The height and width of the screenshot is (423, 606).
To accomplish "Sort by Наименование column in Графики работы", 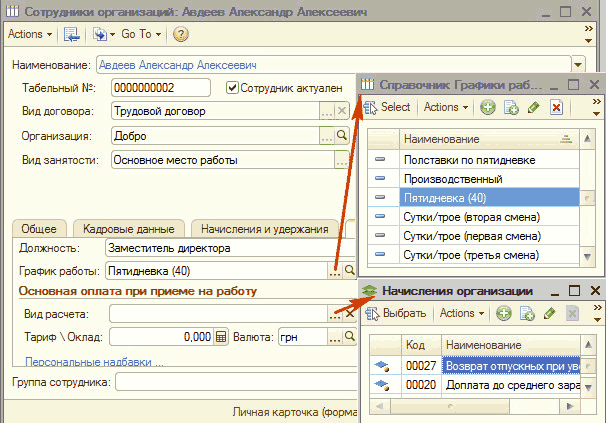I will tap(489, 139).
